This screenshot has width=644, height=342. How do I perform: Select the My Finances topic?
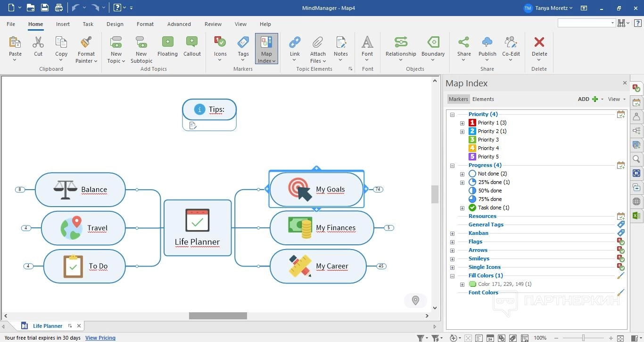pos(336,228)
